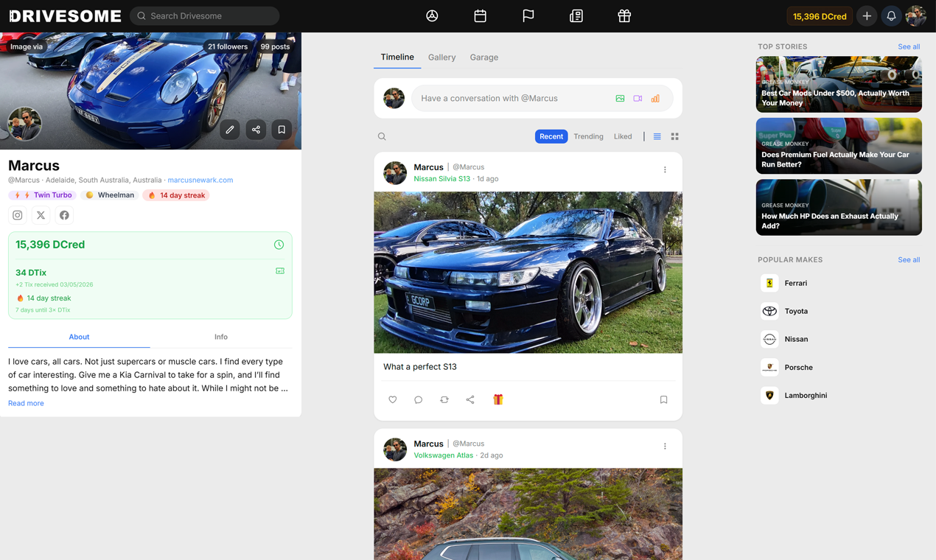Switch to the Timeline tab
Viewport: 936px width, 560px height.
tap(397, 57)
